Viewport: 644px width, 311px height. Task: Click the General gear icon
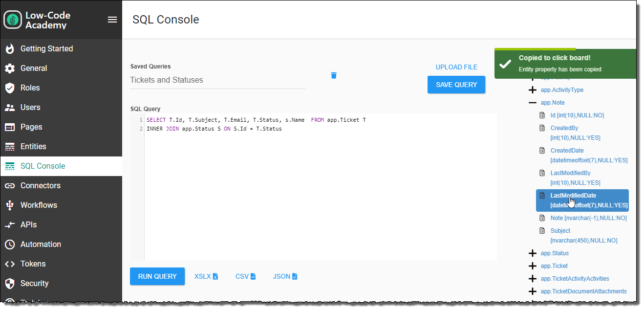pyautogui.click(x=10, y=68)
